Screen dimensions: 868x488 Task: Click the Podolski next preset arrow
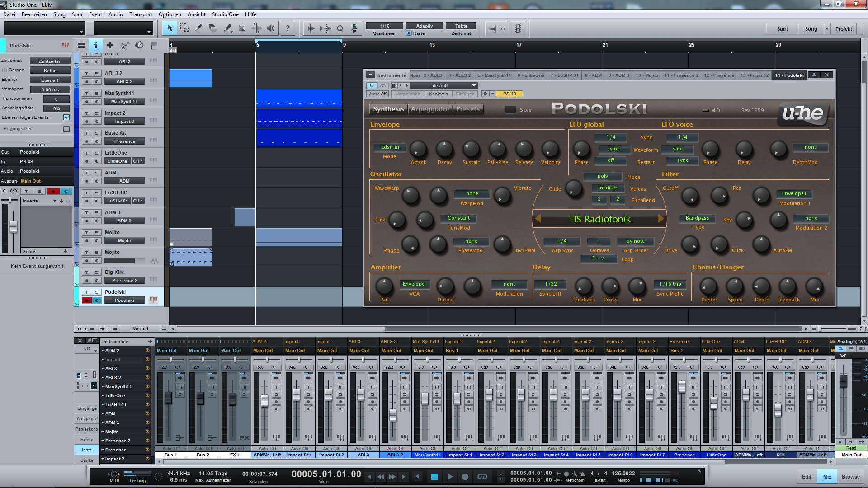coord(661,219)
